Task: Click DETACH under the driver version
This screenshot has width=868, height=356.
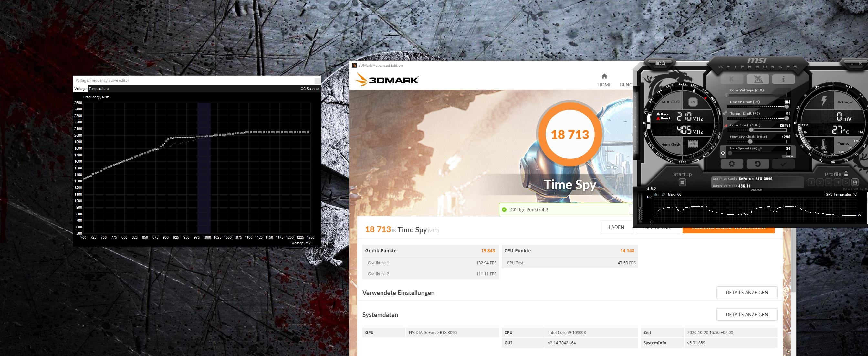Action: 756,190
